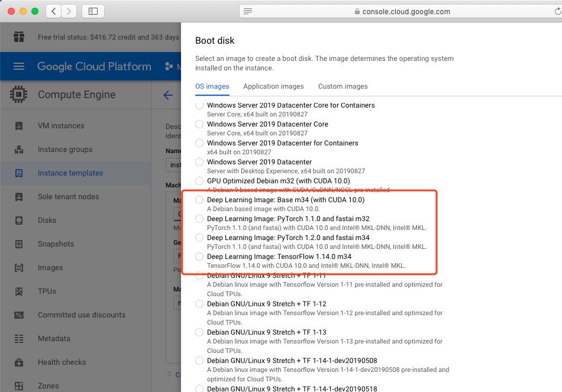This screenshot has width=562, height=392.
Task: Click the Boot disk heading text
Action: point(215,40)
